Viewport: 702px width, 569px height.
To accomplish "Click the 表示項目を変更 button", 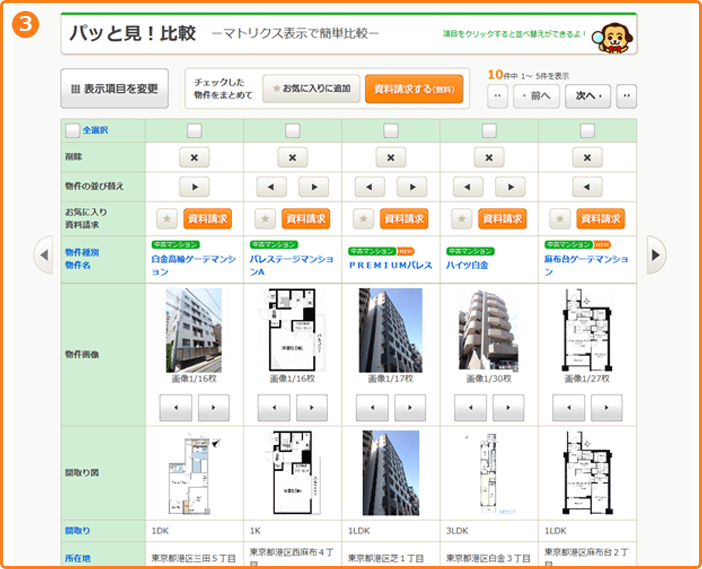I will click(x=115, y=89).
